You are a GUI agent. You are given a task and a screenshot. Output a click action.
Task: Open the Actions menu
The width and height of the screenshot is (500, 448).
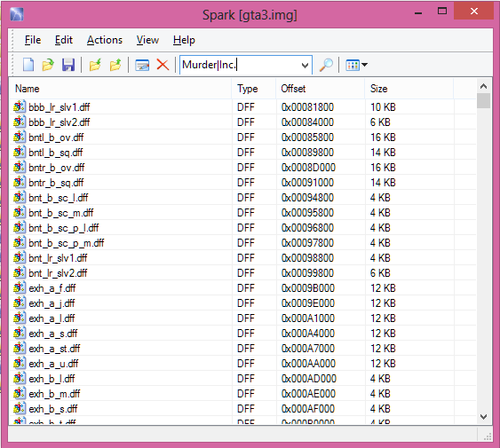point(105,40)
